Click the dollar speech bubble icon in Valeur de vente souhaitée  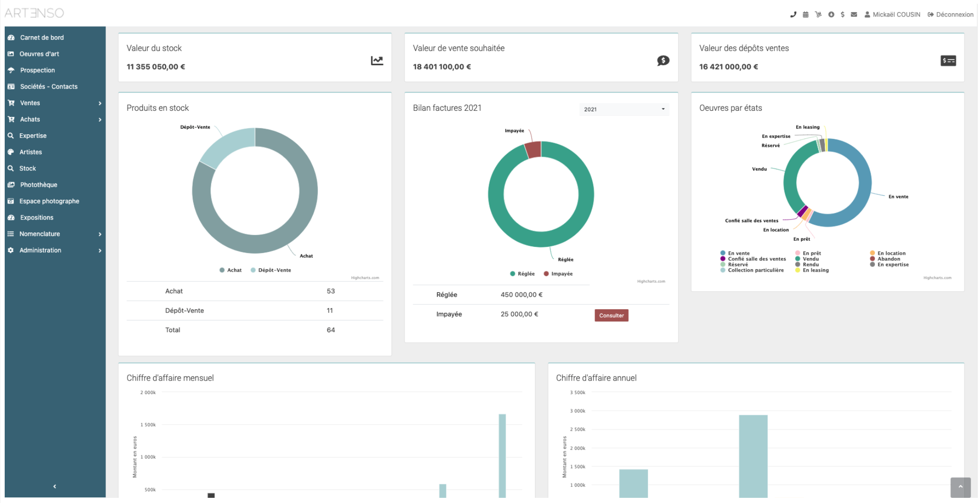point(663,61)
